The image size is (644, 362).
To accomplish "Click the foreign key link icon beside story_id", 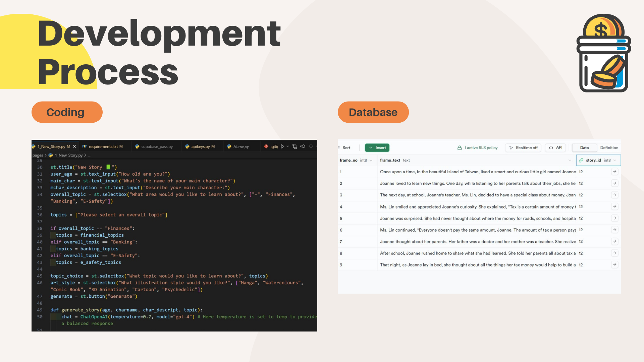I will [581, 160].
